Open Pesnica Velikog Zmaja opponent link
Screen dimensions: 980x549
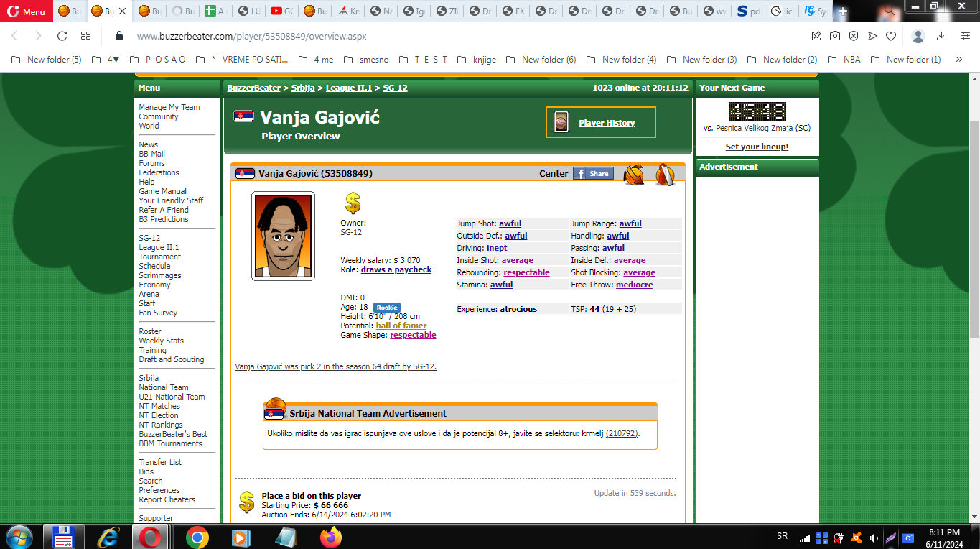coord(754,128)
